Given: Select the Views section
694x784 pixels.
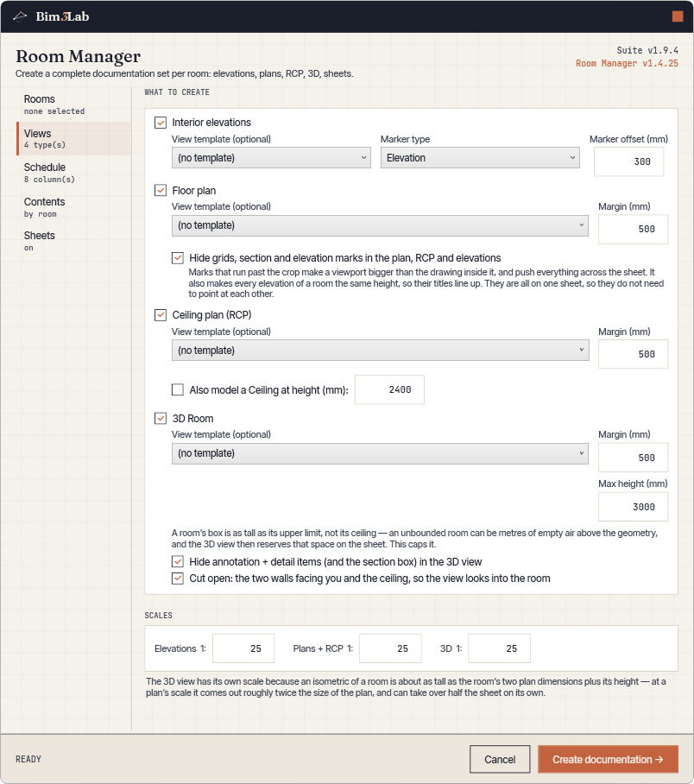Looking at the screenshot, I should (74, 138).
